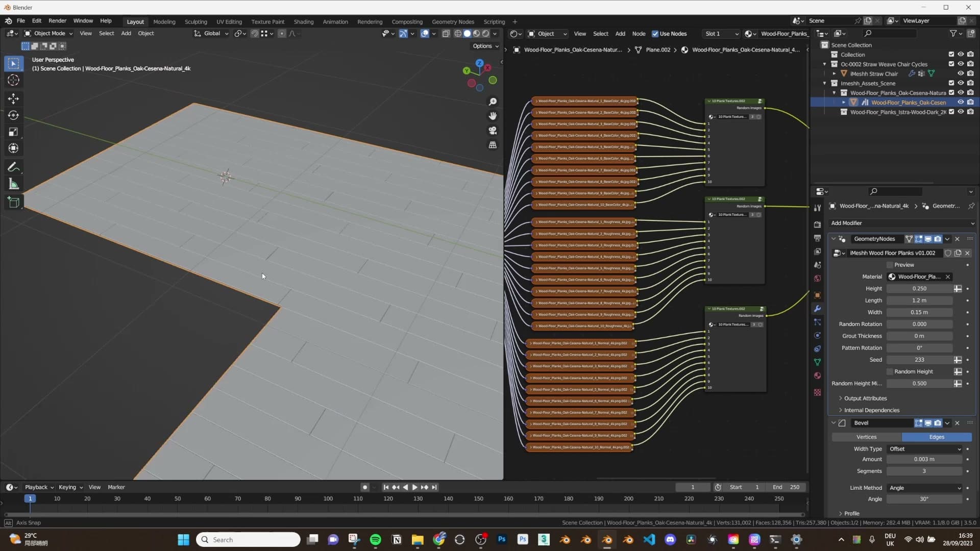Toggle camera view icon in viewport

click(493, 131)
